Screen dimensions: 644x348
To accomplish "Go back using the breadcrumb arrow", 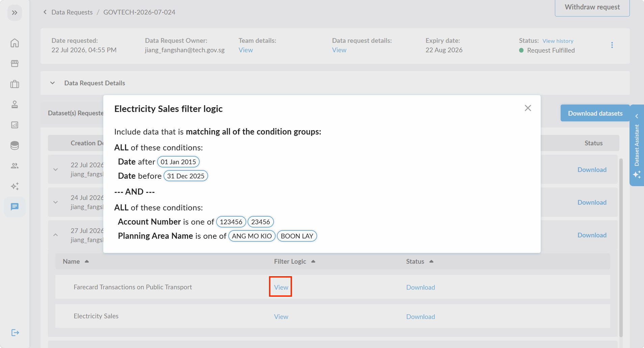I will click(x=45, y=12).
